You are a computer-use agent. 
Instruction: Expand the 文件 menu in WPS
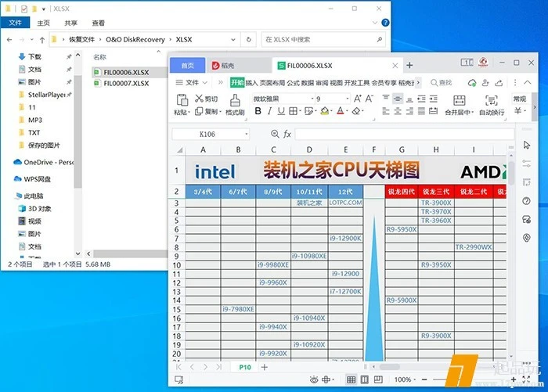[192, 82]
